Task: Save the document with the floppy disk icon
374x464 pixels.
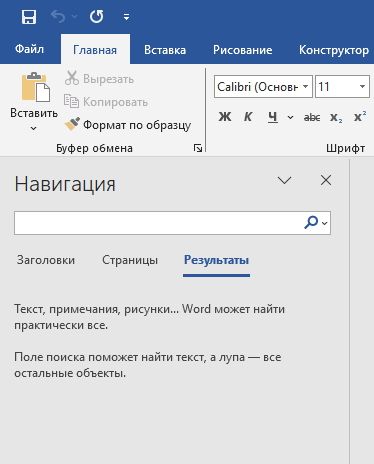Action: tap(29, 16)
